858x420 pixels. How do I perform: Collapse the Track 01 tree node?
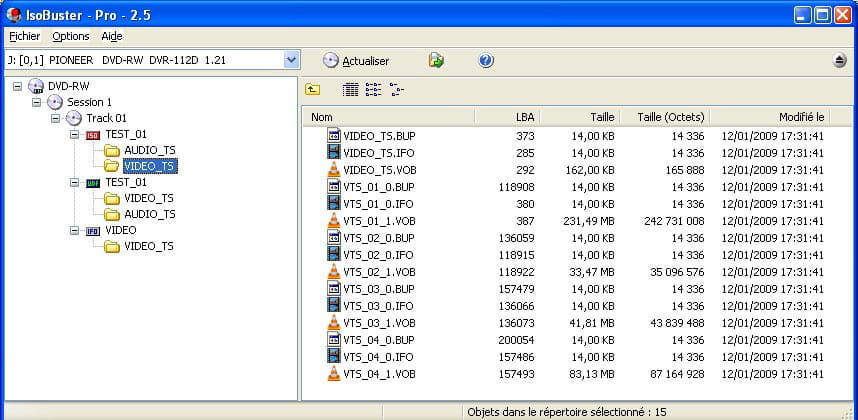(56, 118)
